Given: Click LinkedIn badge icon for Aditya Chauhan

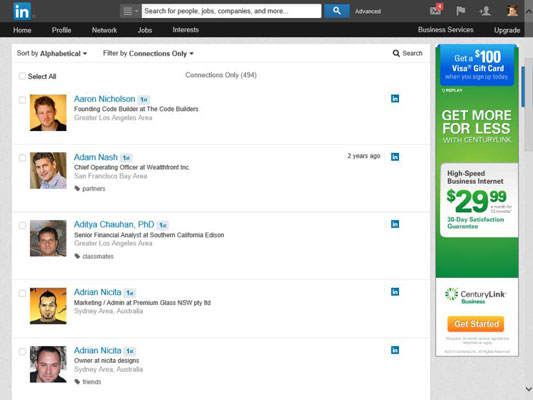Looking at the screenshot, I should click(x=395, y=224).
